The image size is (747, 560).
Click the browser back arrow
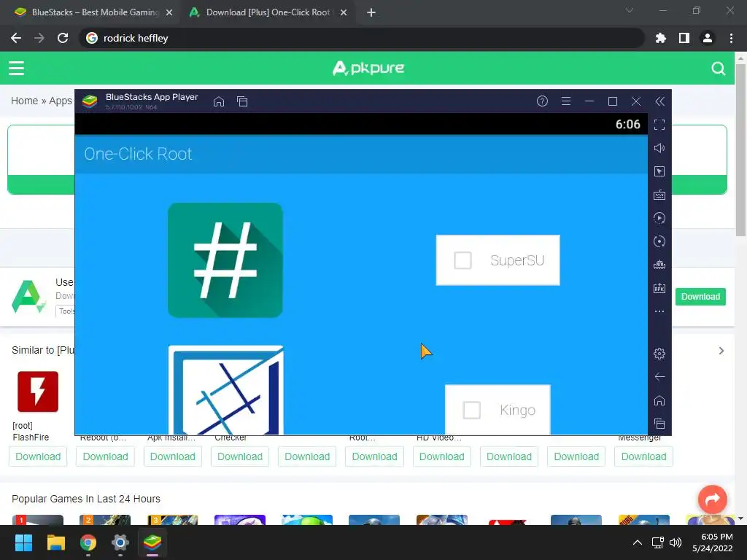(x=16, y=38)
